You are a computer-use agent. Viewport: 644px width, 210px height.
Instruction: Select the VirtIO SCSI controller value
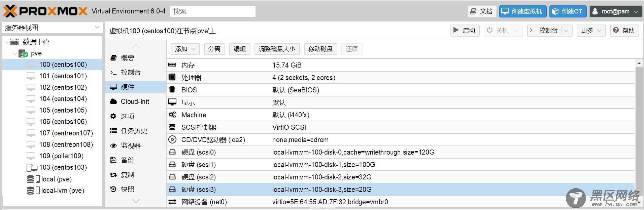pyautogui.click(x=289, y=127)
